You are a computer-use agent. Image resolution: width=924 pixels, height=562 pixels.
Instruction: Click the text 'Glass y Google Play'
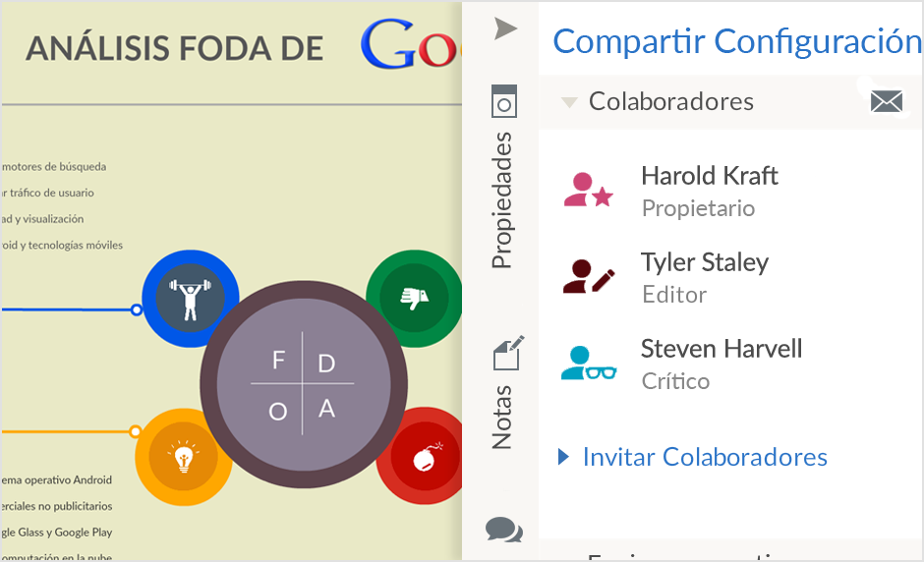pos(65,533)
